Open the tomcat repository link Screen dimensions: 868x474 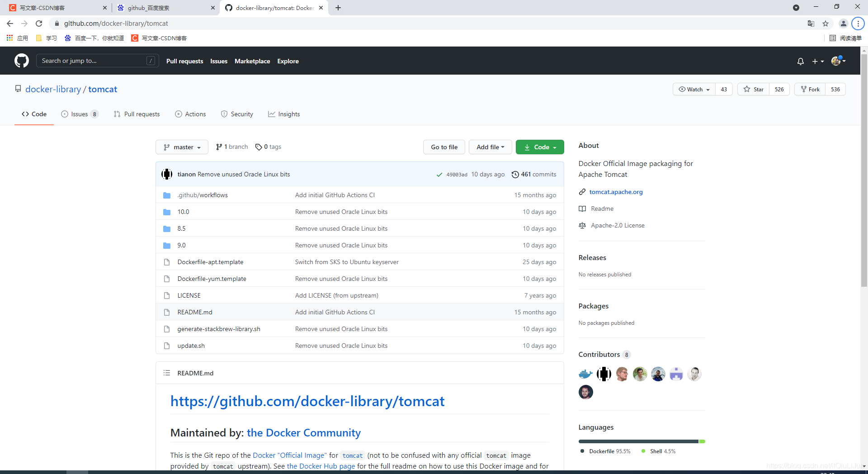pos(103,89)
